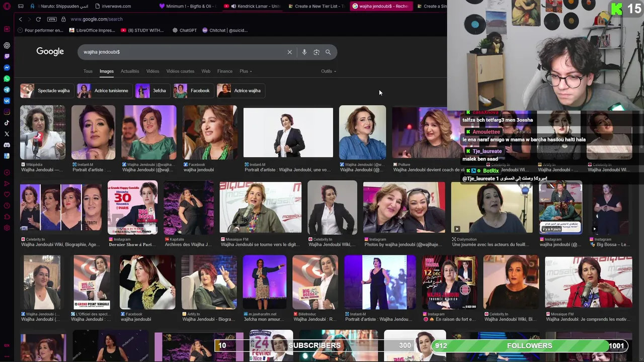Open the sidebar bookmarks heart icon
Viewport: 644px width, 362px height.
coord(7,195)
